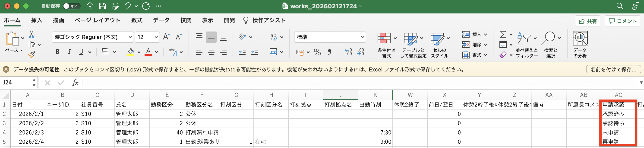
Task: Expand the number format dropdown showing 標準
Action: point(362,37)
